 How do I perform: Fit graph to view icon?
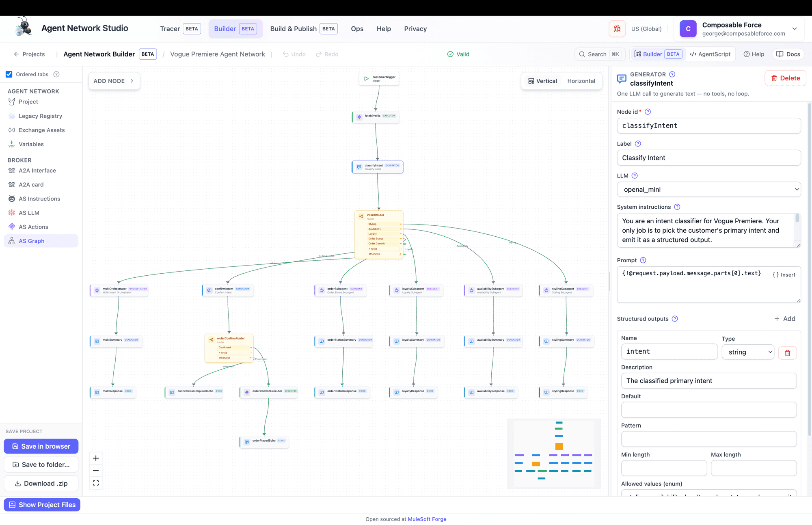coord(96,483)
